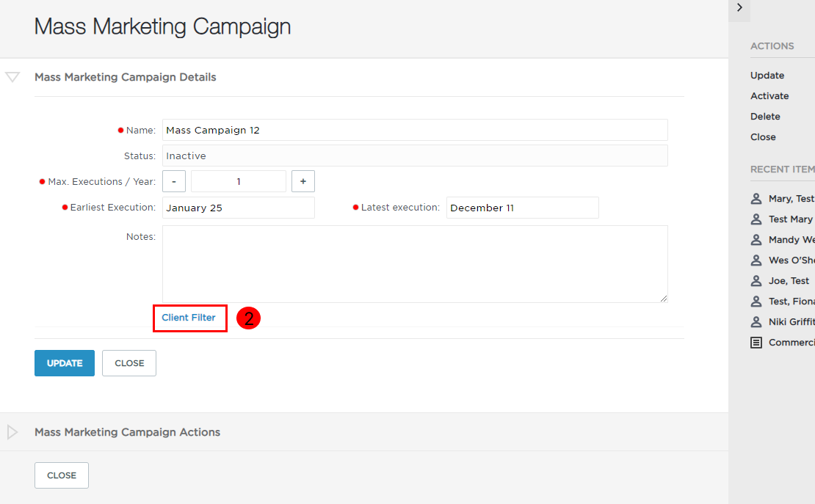815x504 pixels.
Task: Open recent item Mary, Test
Action: [x=791, y=199]
